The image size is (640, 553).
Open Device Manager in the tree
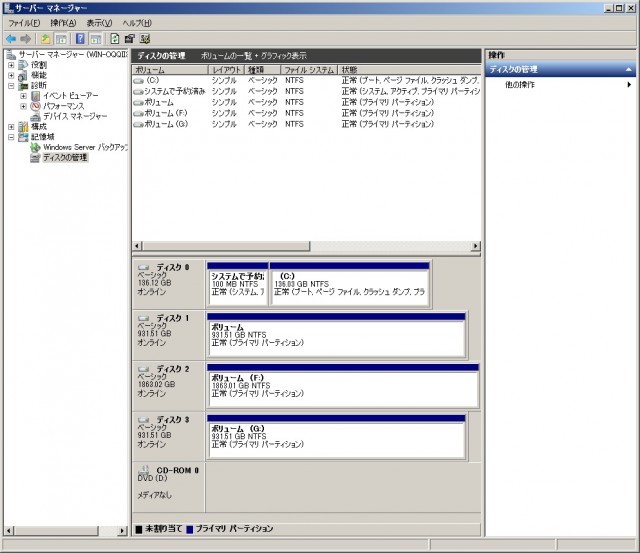point(74,116)
